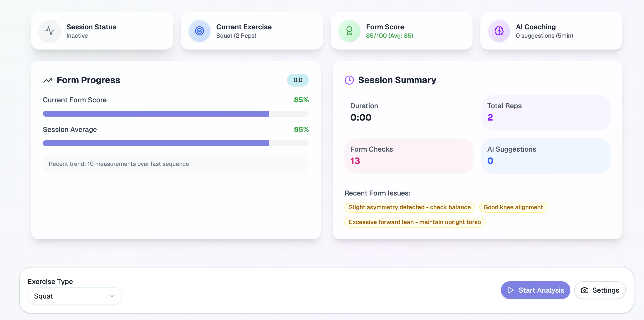Click the 'Good knee alignment' tag
The image size is (644, 320).
[513, 207]
